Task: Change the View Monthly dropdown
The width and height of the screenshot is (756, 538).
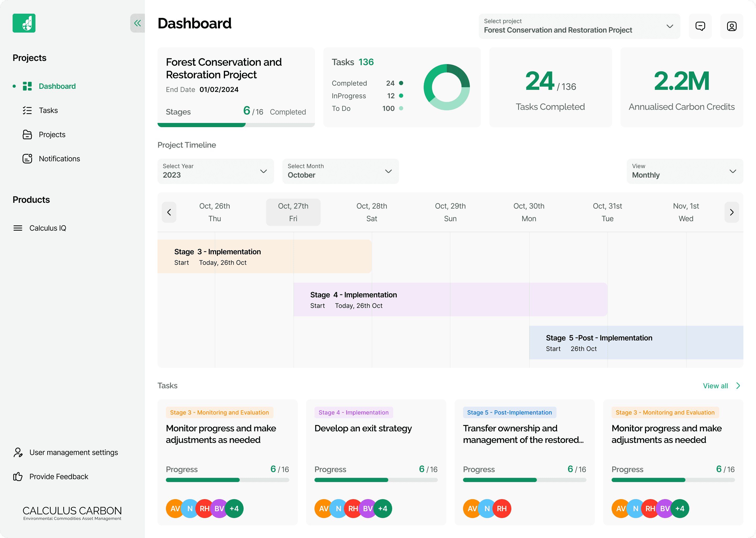Action: pyautogui.click(x=685, y=171)
